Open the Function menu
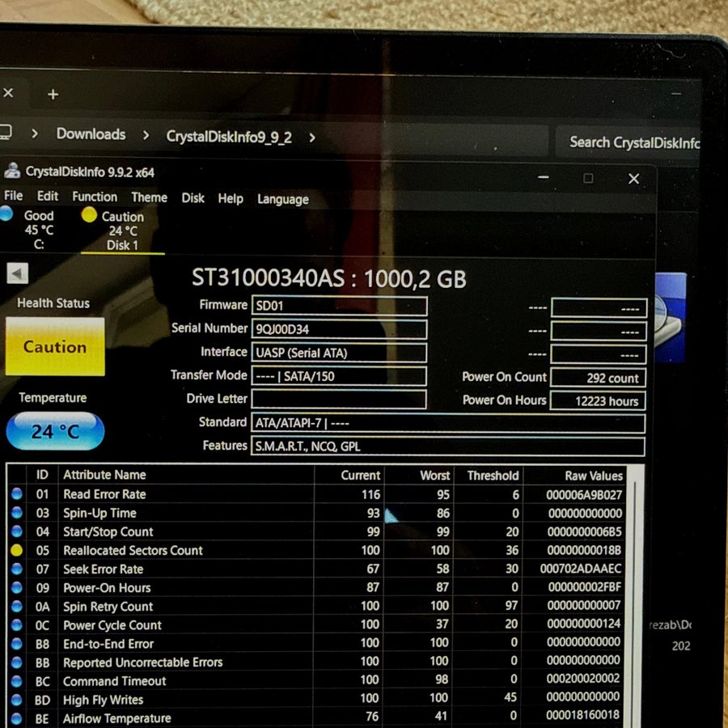Viewport: 728px width, 728px height. pos(95,197)
